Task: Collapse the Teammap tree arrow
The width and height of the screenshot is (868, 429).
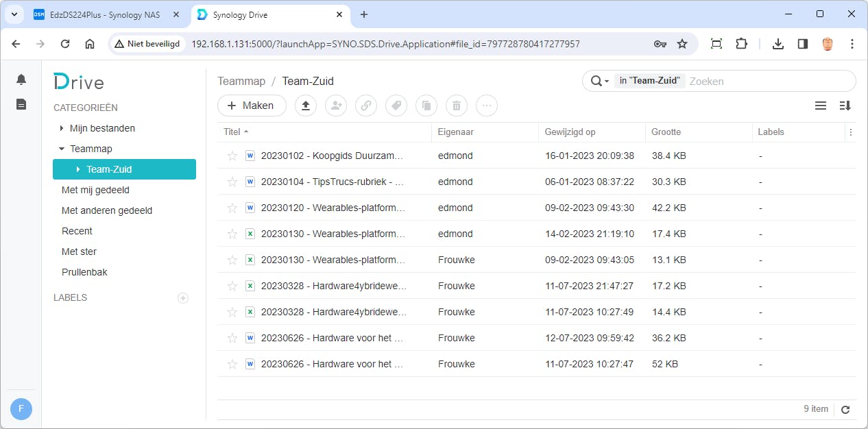Action: (62, 149)
